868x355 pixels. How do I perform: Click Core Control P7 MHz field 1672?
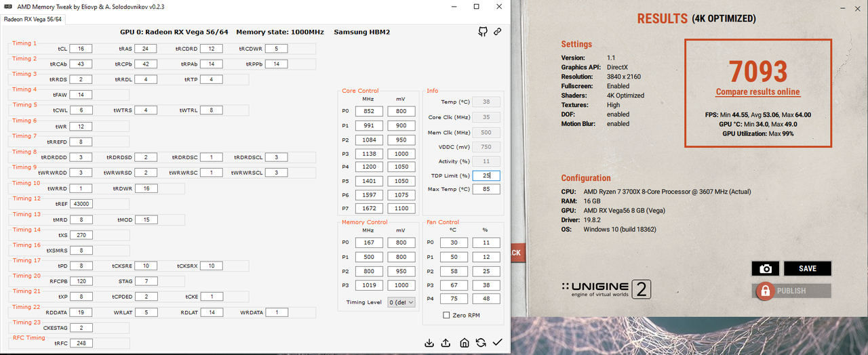(369, 209)
